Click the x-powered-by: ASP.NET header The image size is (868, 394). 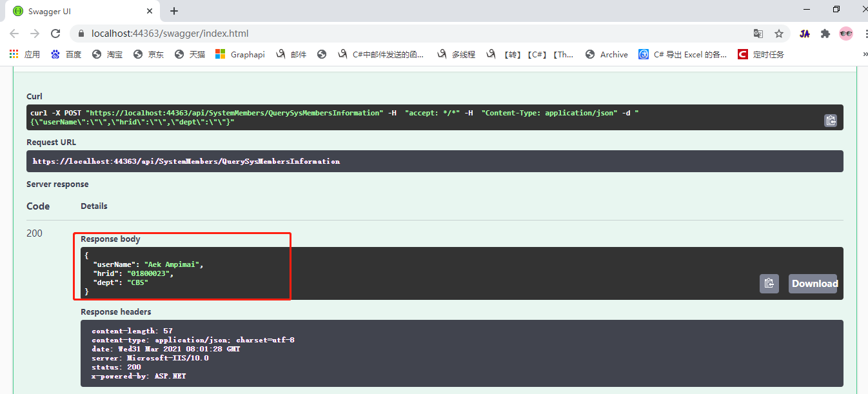[x=139, y=376]
